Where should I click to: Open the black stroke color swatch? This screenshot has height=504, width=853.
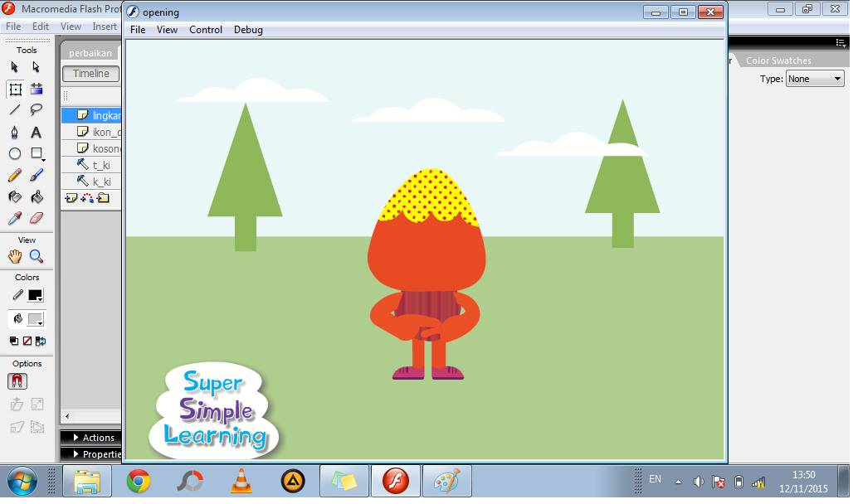36,295
